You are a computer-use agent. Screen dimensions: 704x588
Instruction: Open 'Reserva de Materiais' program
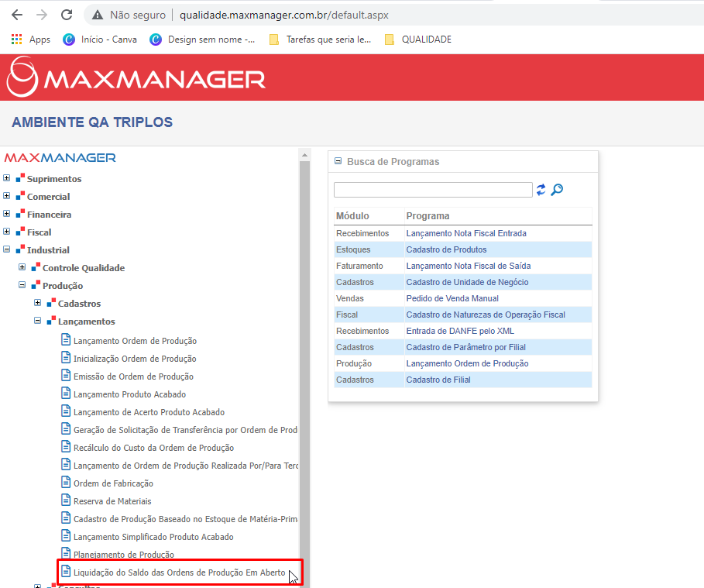pyautogui.click(x=112, y=501)
